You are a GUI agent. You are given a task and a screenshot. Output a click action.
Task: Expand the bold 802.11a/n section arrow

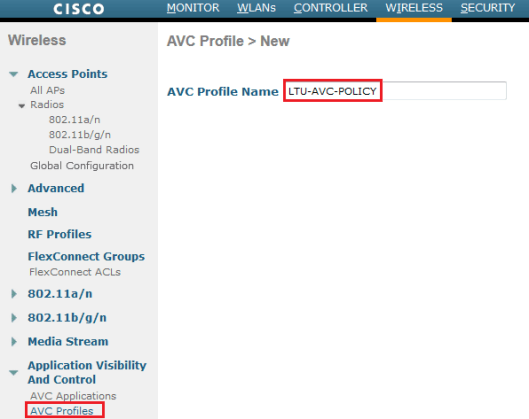click(14, 294)
